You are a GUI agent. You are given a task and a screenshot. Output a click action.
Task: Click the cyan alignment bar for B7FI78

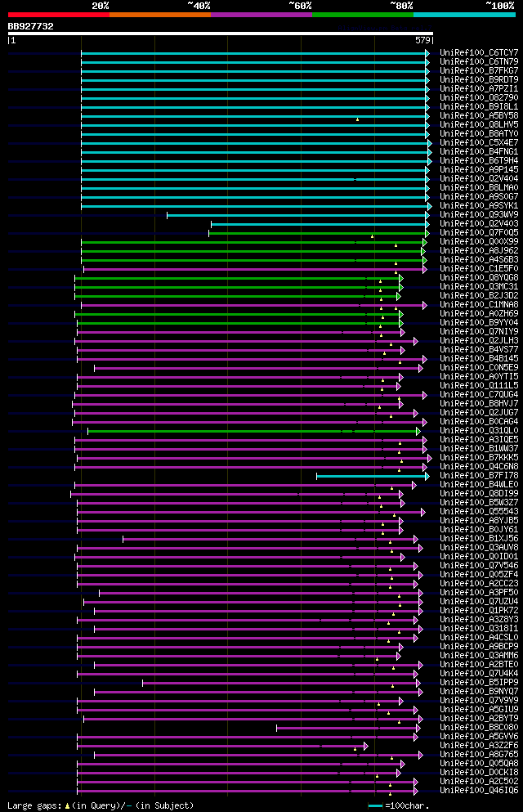pos(372,477)
